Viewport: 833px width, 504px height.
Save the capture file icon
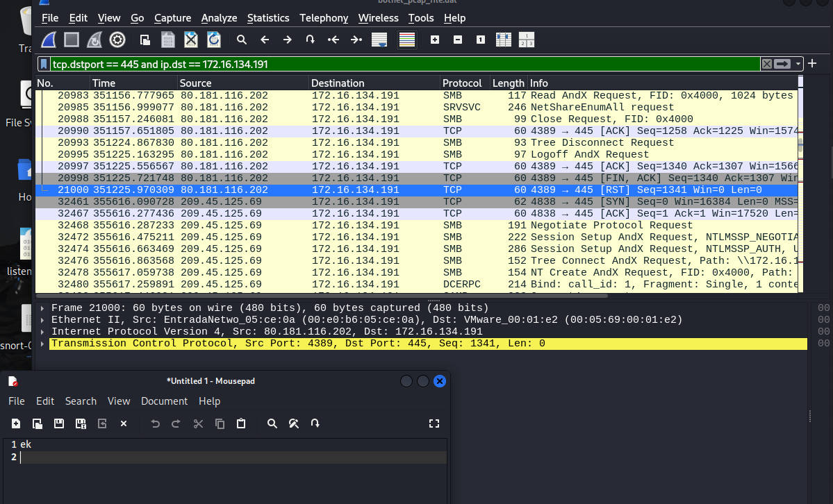(168, 40)
